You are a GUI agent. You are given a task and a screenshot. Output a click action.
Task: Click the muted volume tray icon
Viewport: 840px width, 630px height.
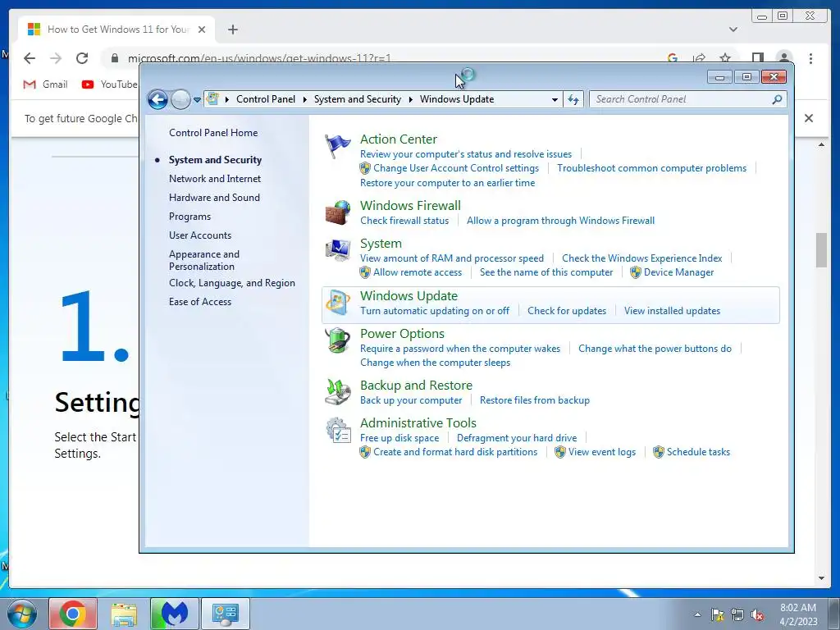click(757, 615)
